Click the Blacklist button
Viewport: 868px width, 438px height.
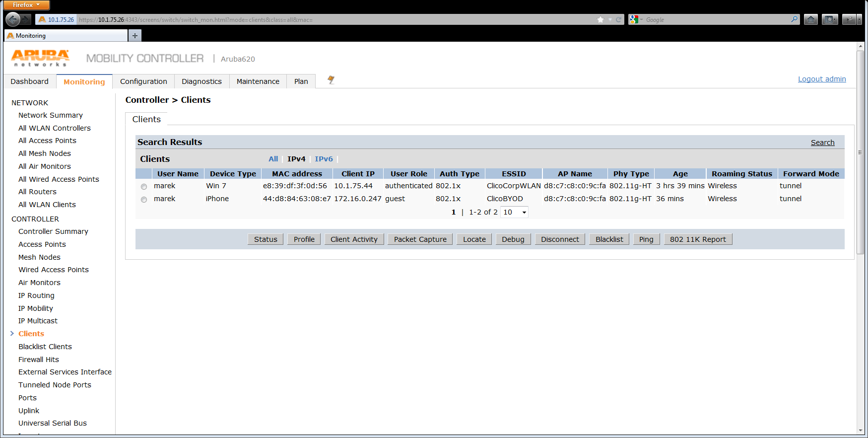point(609,239)
